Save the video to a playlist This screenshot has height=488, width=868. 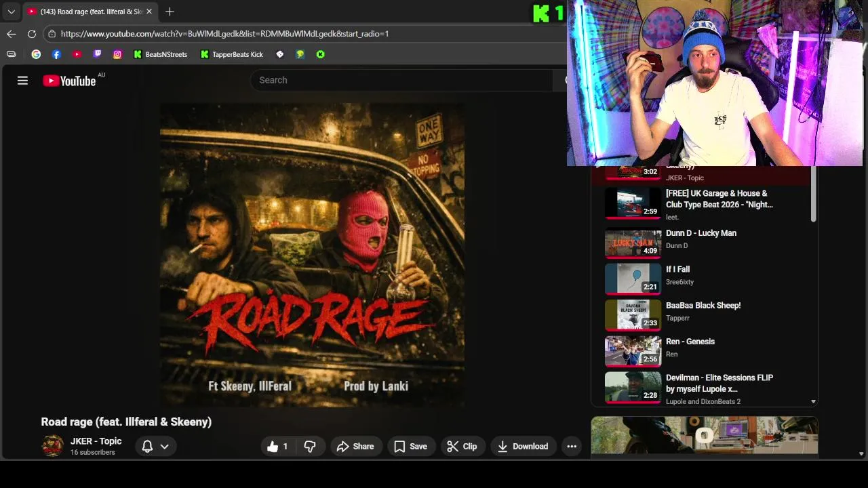pyautogui.click(x=411, y=446)
